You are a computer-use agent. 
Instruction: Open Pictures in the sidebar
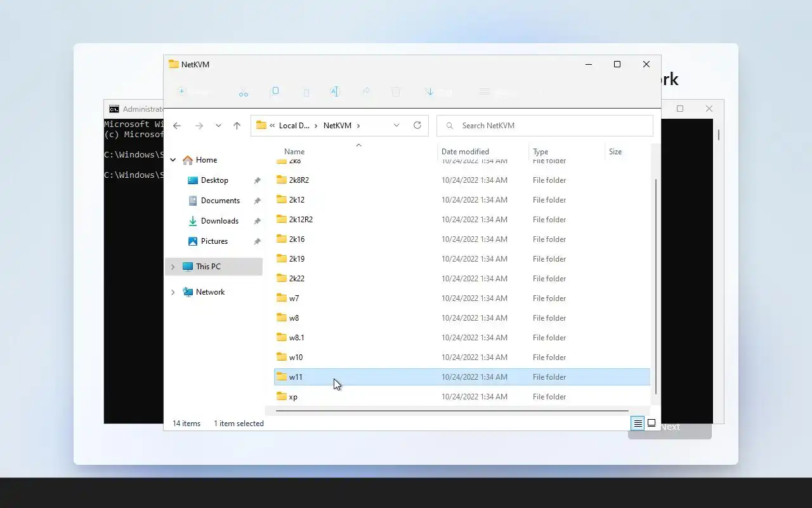coord(214,241)
